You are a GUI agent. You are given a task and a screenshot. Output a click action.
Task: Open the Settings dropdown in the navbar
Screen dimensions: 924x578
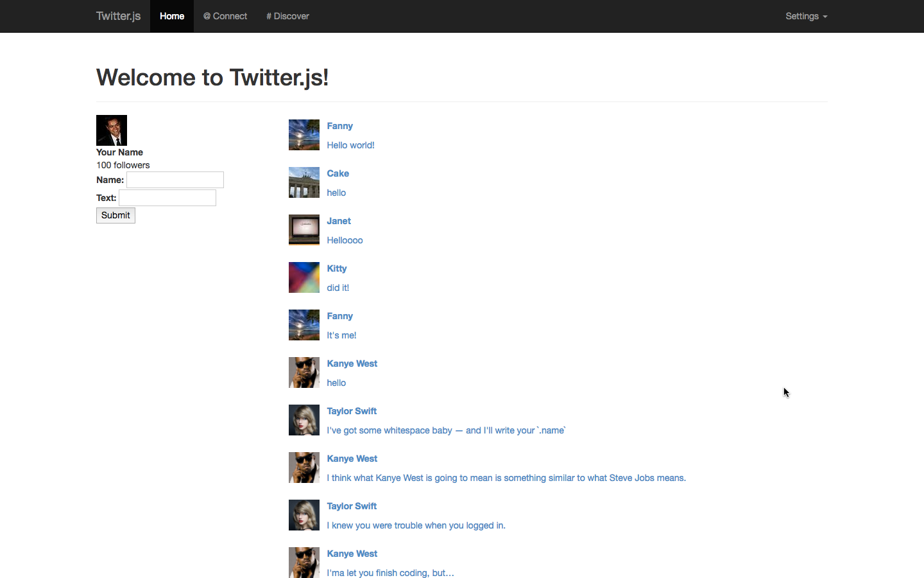coord(807,16)
